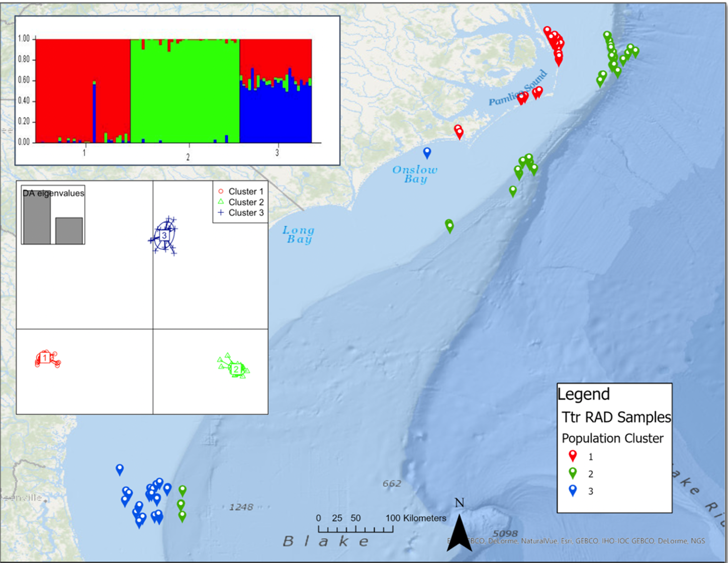The image size is (728, 563).
Task: Click the blue plus symbol beside Cluster 3
Action: (221, 213)
